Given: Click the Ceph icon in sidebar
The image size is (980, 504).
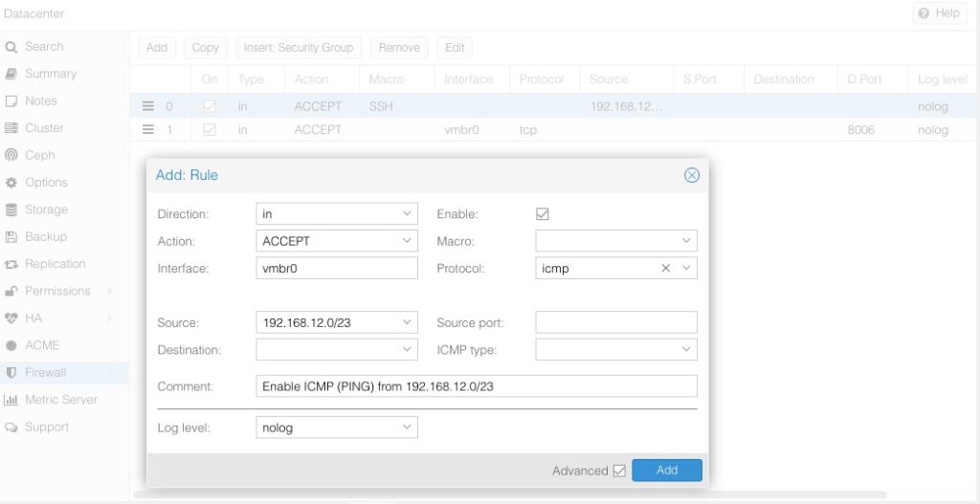Looking at the screenshot, I should tap(11, 156).
